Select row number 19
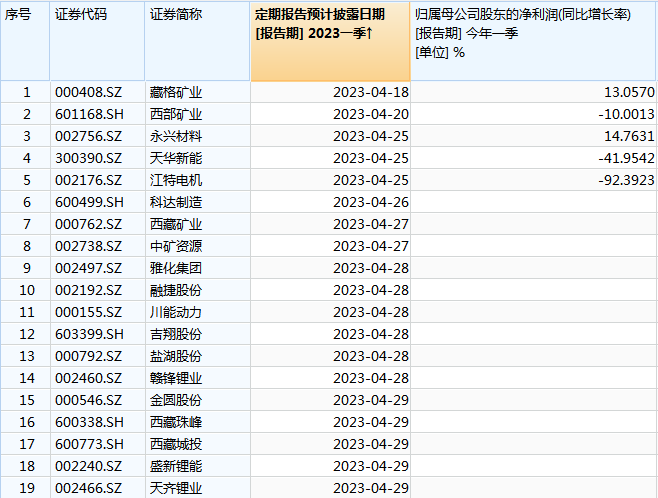The height and width of the screenshot is (498, 658). (27, 488)
